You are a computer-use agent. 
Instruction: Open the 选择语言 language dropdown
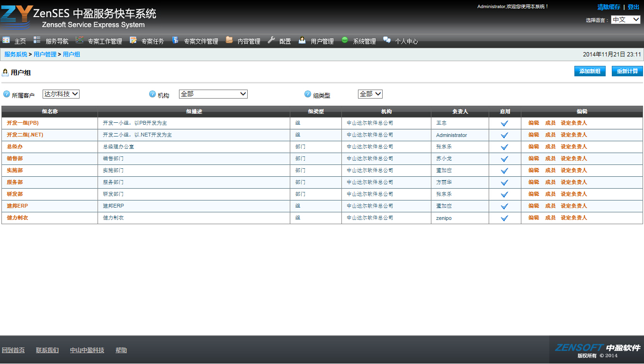(x=625, y=20)
